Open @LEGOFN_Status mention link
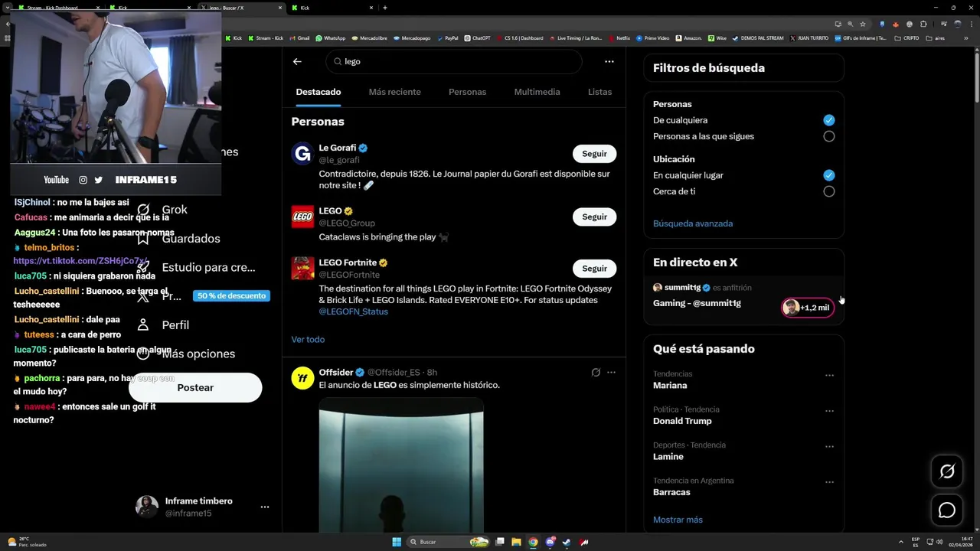 coord(353,311)
